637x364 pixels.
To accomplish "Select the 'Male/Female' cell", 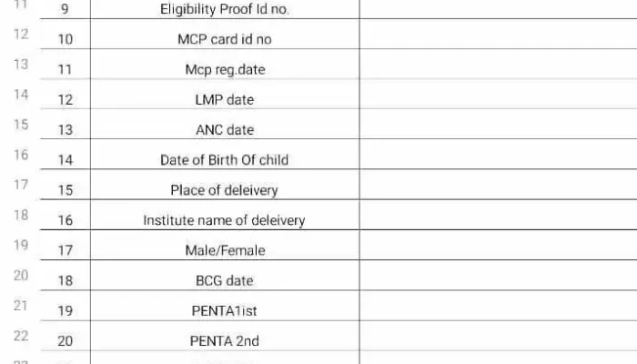I will pos(225,245).
